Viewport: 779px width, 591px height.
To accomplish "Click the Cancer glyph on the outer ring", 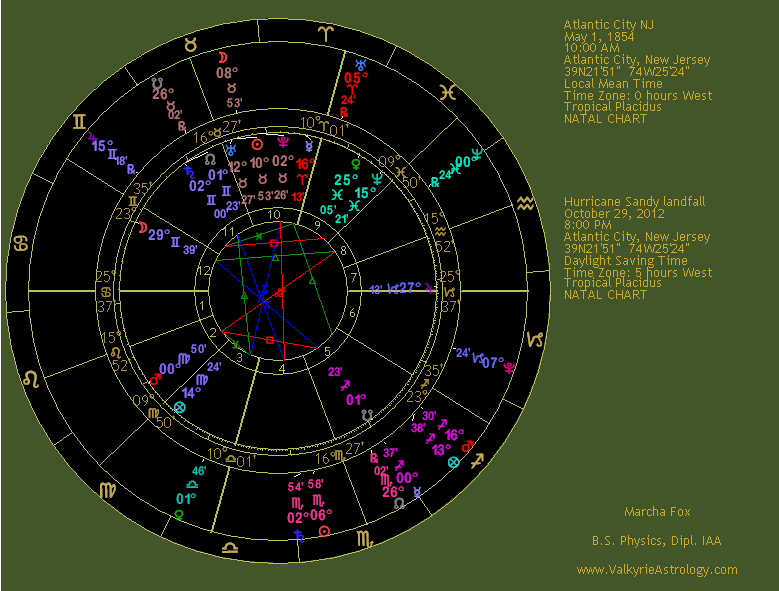I will [x=19, y=243].
